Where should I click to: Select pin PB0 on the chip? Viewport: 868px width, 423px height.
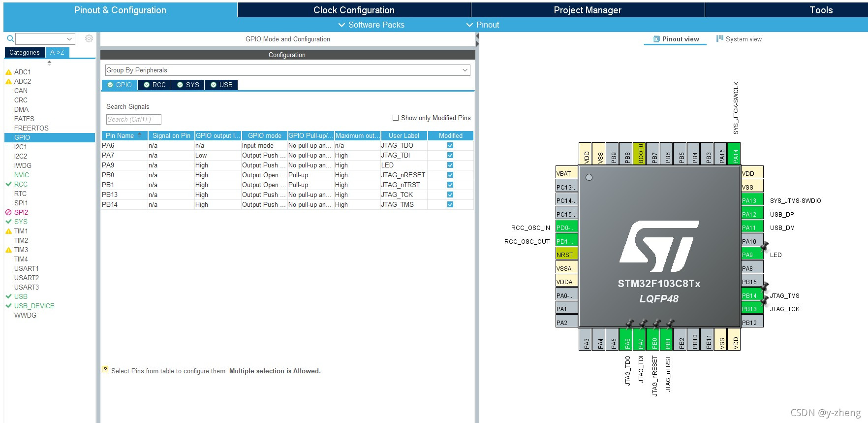tap(653, 339)
